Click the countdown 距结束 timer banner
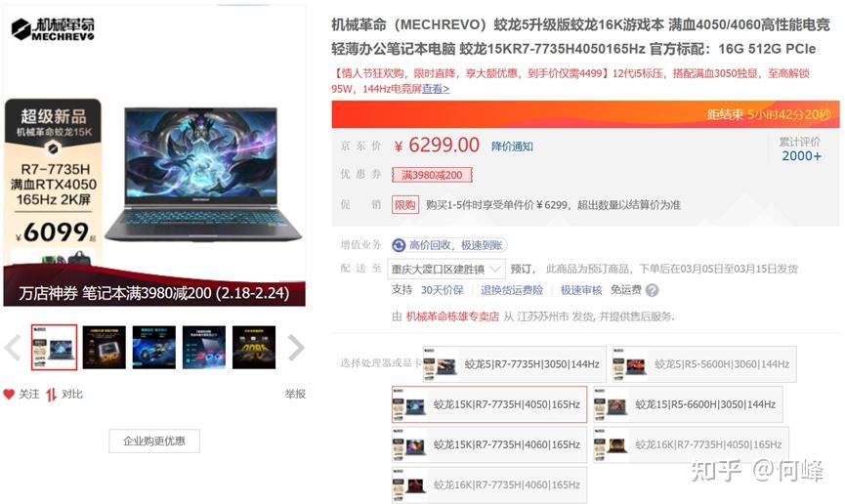 click(585, 114)
